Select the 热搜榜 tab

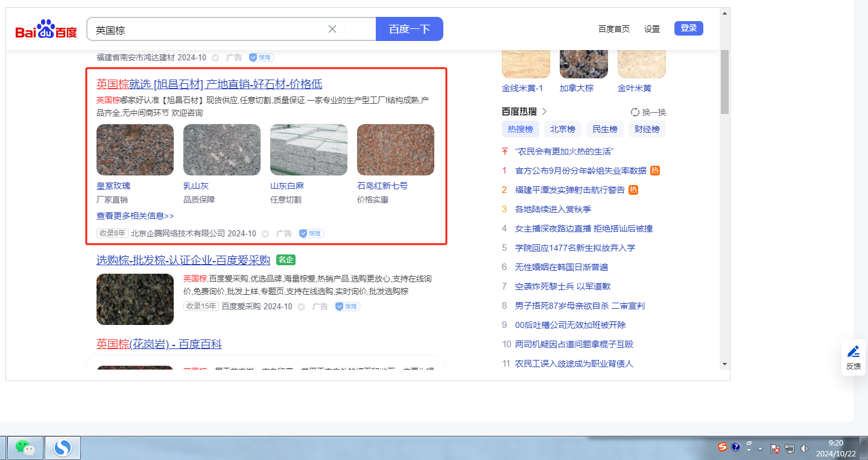tap(521, 129)
